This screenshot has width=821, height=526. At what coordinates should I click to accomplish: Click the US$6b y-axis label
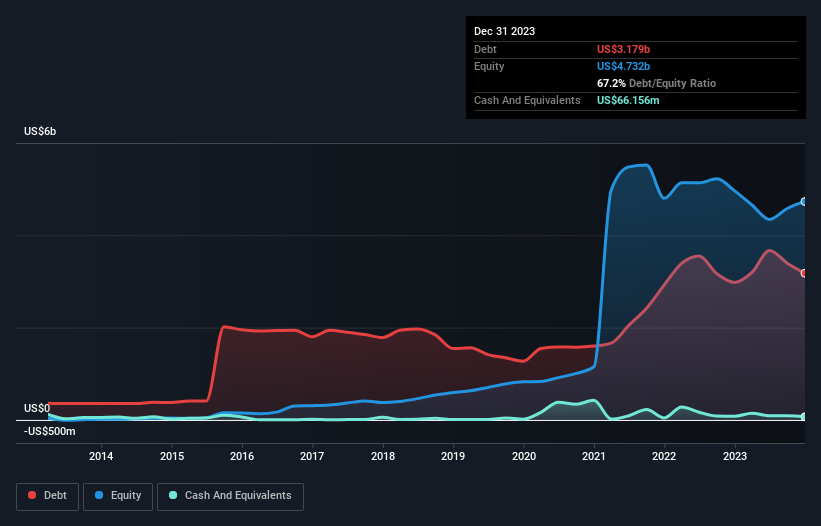tap(40, 131)
